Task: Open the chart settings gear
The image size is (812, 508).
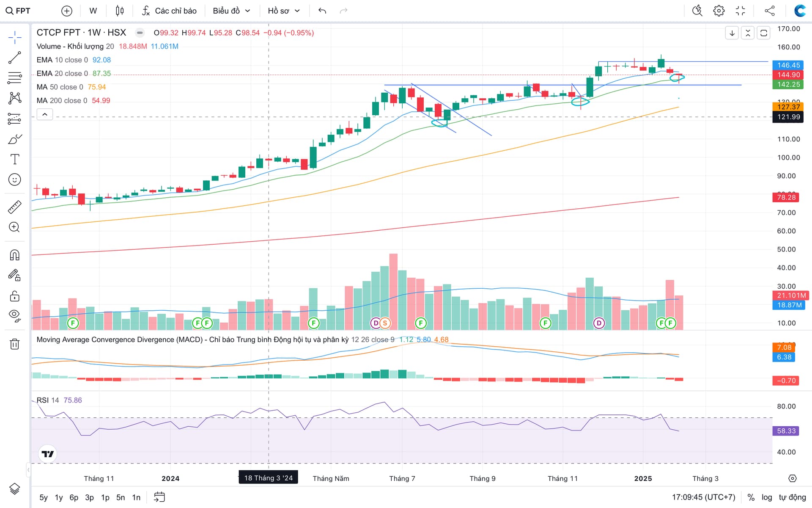Action: 719,11
